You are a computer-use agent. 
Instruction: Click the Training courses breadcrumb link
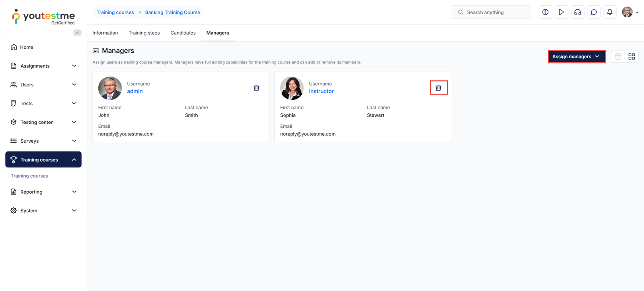click(x=115, y=12)
